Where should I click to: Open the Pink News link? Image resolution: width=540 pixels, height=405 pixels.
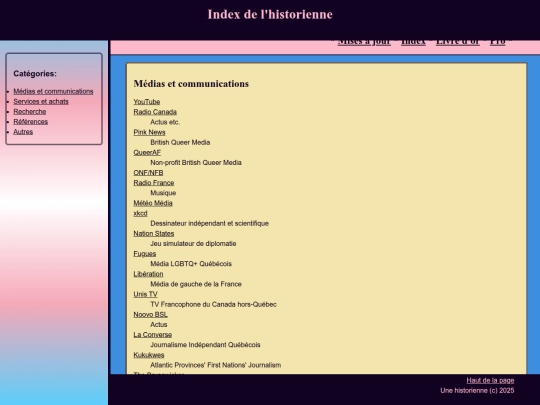(x=149, y=132)
